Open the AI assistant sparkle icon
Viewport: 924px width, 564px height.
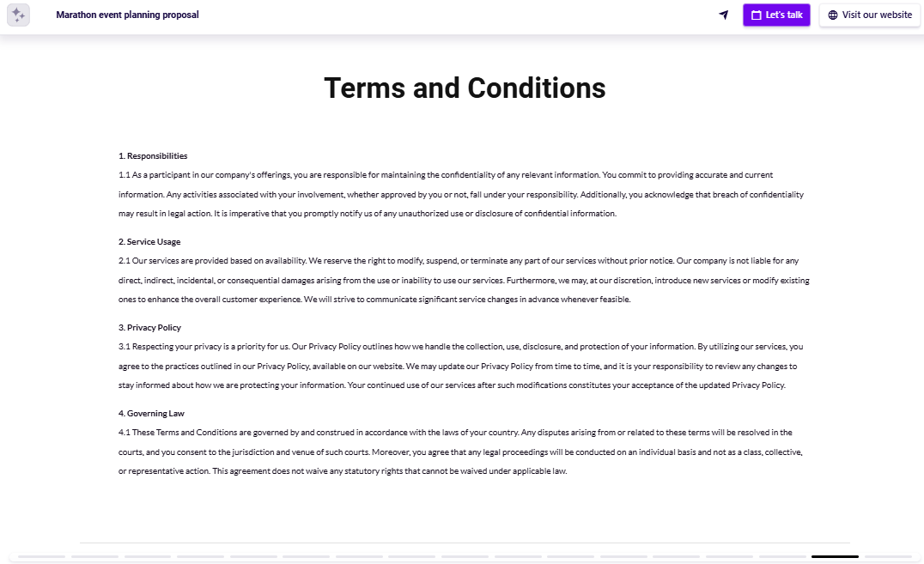[18, 15]
